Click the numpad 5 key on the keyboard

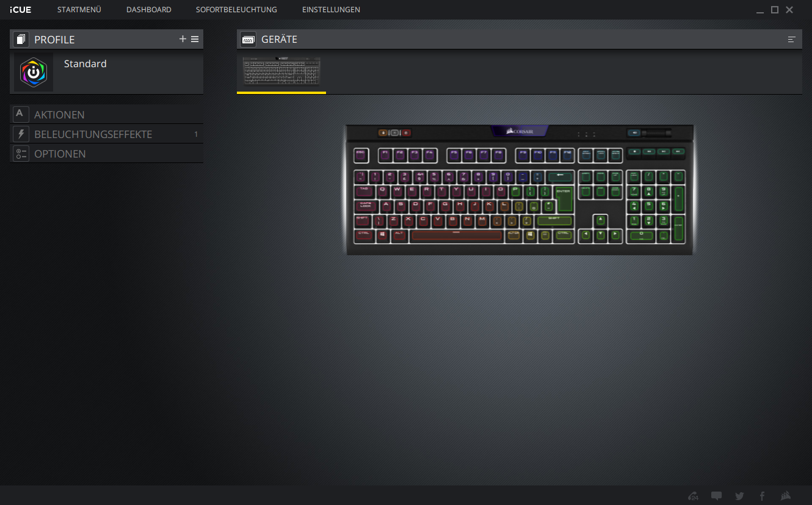[x=649, y=206]
